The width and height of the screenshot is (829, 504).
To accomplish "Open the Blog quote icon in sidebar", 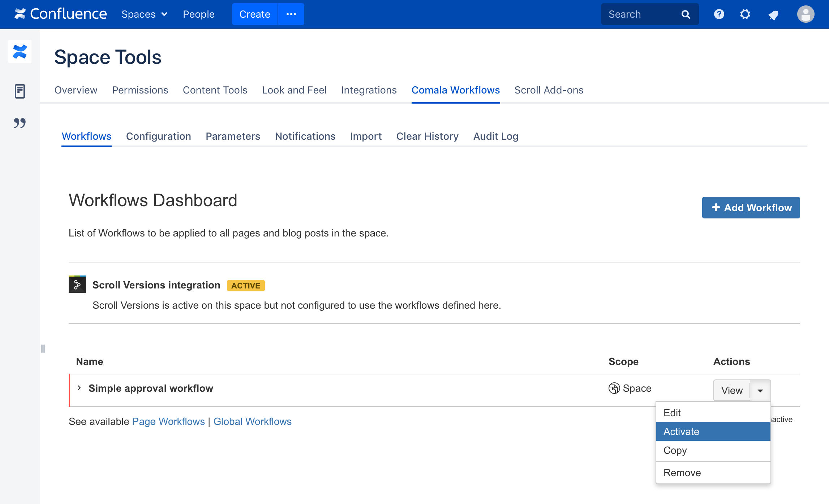I will (20, 123).
